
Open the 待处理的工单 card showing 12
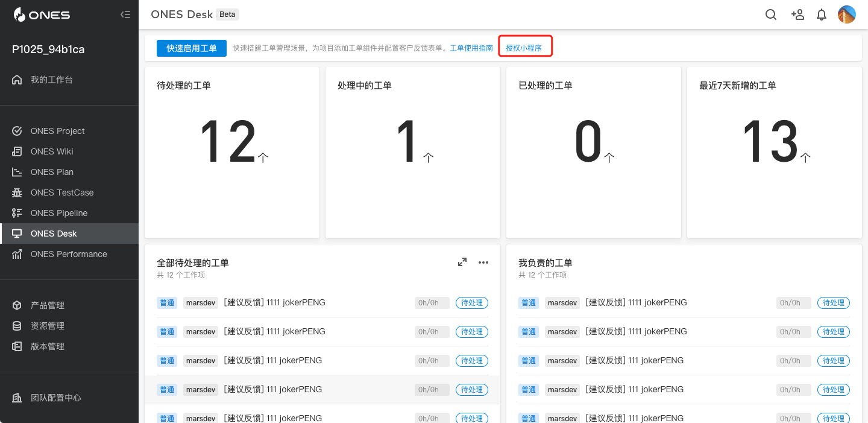[x=232, y=153]
